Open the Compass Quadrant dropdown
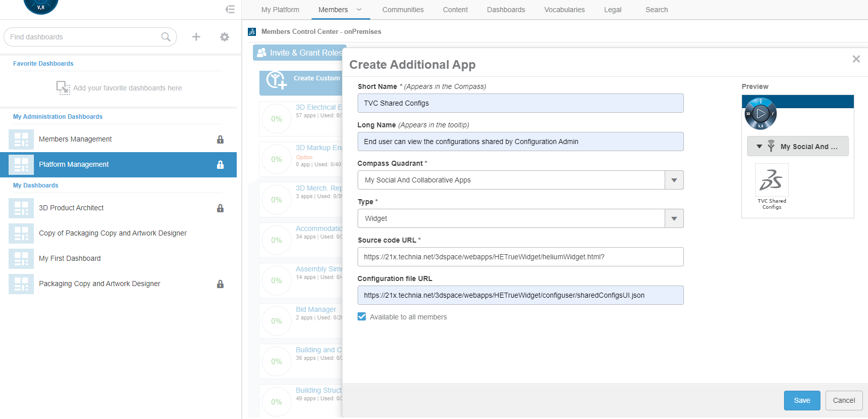The image size is (868, 419). click(x=674, y=180)
